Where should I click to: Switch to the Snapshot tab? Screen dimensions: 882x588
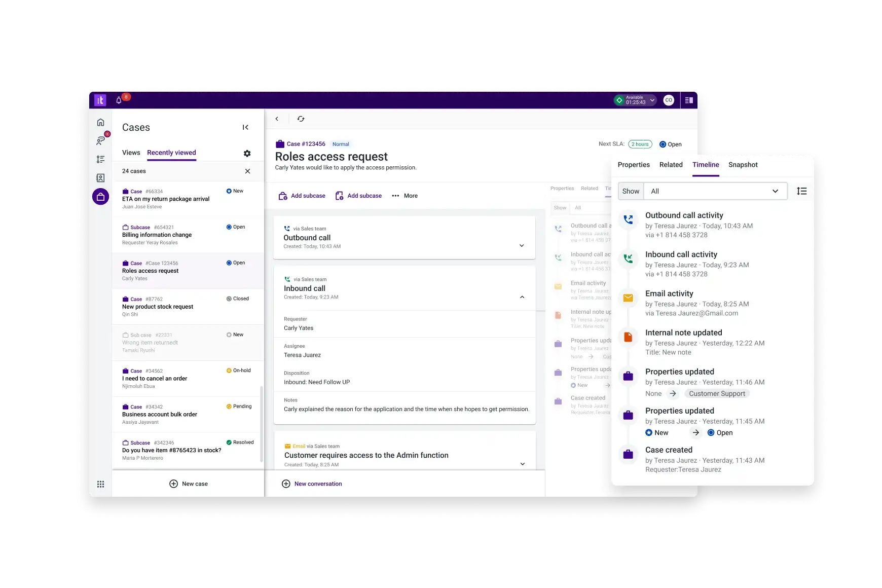pyautogui.click(x=743, y=165)
